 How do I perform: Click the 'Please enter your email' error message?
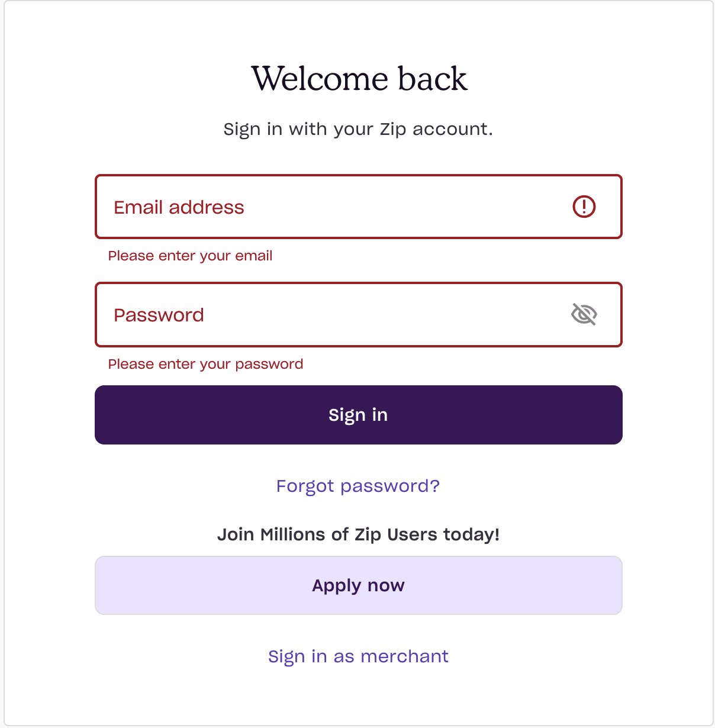tap(190, 256)
